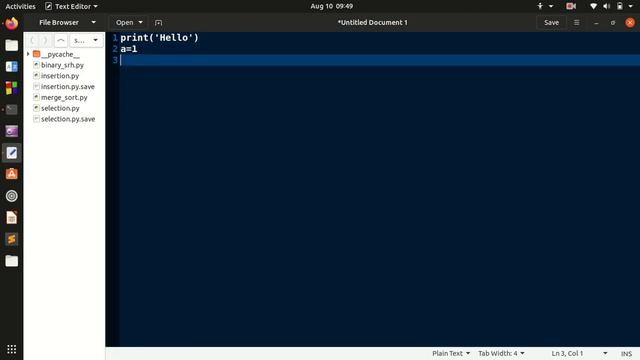Viewport: 640px width, 360px height.
Task: Open Firefox from the dock
Action: click(x=11, y=23)
